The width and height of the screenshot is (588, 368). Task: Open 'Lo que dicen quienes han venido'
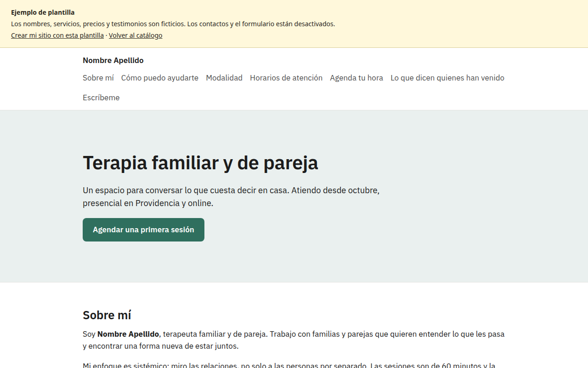[447, 78]
